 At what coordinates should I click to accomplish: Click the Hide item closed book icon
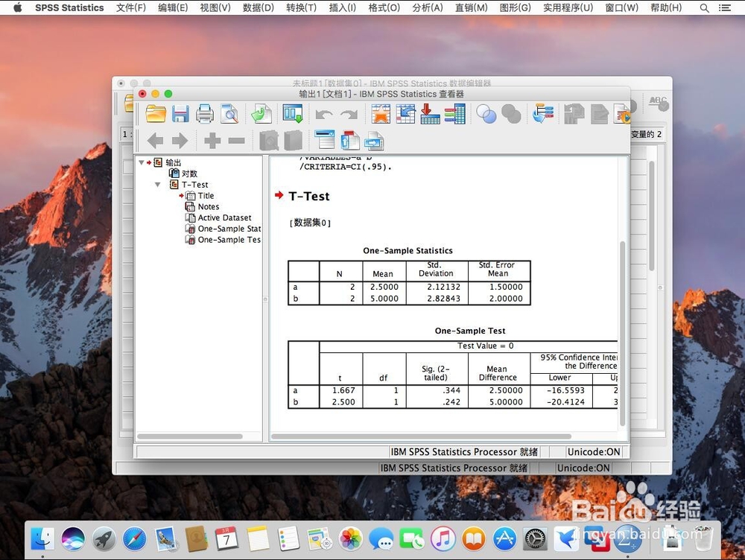click(x=293, y=141)
